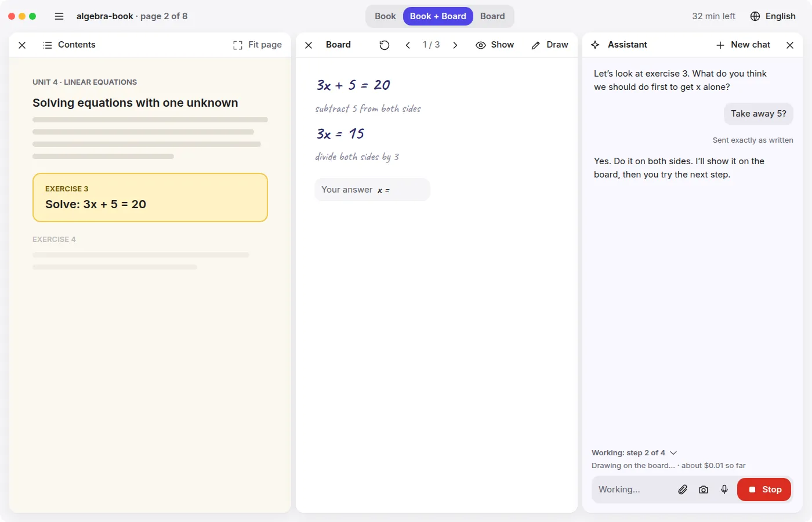Click the 1 / 3 board page indicator
The height and width of the screenshot is (522, 812).
click(432, 45)
